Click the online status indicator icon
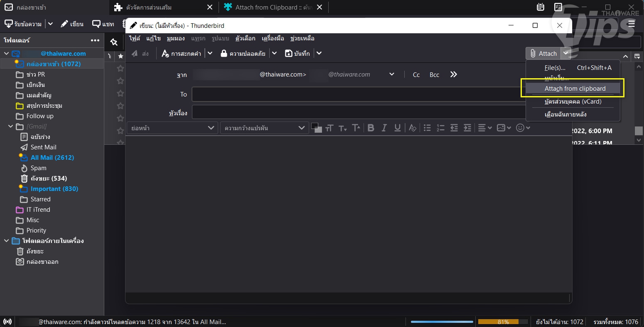Viewport: 644px width, 327px height. click(x=7, y=322)
